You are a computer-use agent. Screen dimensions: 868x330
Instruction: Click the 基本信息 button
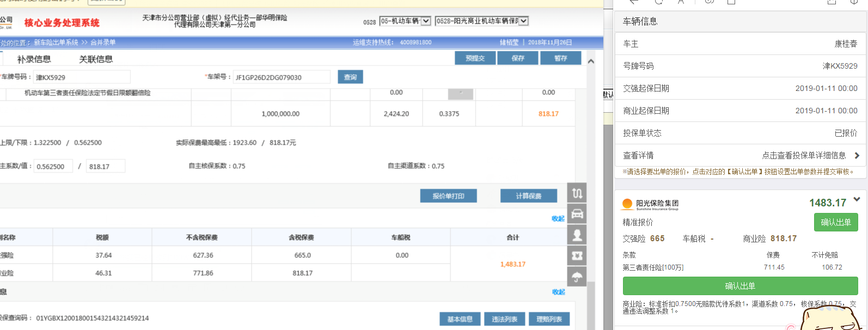(x=460, y=319)
